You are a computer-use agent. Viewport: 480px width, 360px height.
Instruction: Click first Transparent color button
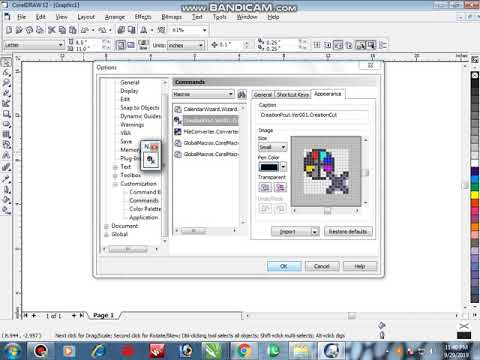pyautogui.click(x=265, y=187)
